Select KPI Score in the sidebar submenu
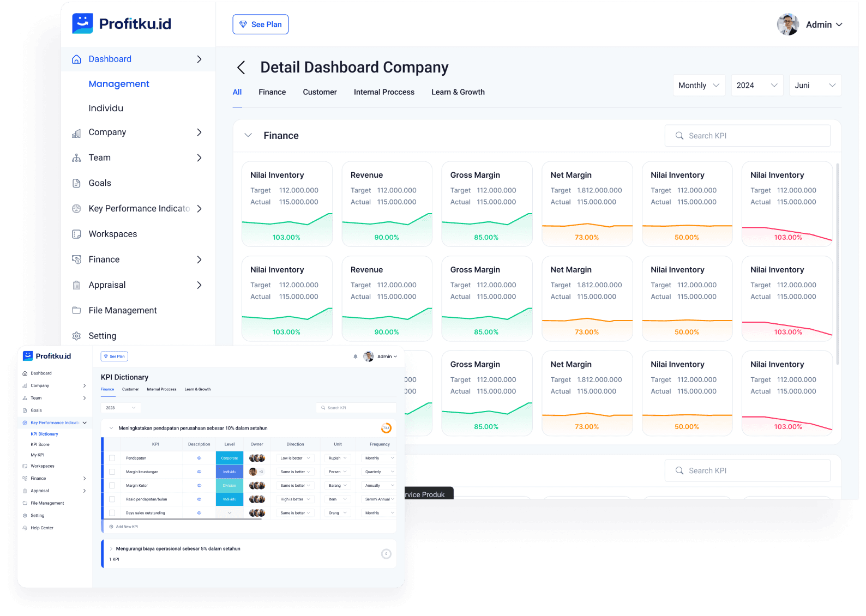The image size is (866, 616). coord(40,444)
